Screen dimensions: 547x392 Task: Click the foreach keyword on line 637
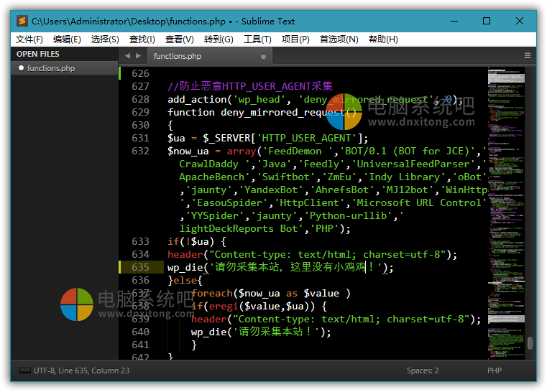pyautogui.click(x=212, y=293)
